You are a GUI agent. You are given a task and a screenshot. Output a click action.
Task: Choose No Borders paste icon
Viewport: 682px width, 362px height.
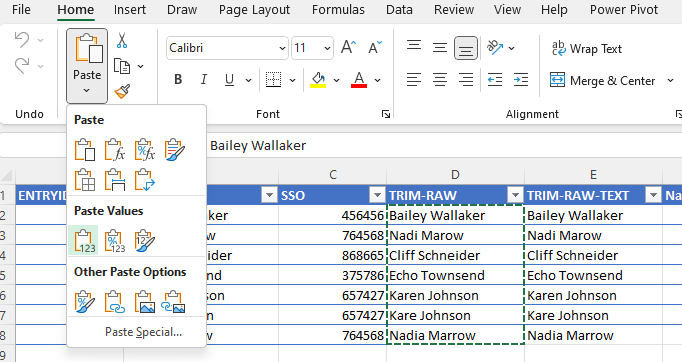(x=84, y=180)
